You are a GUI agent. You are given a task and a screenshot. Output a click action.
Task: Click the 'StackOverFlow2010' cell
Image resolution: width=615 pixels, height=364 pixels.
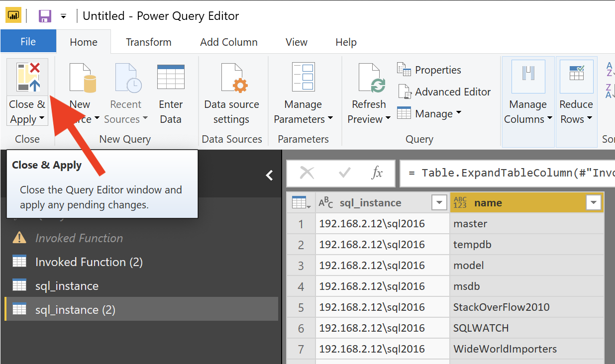527,307
